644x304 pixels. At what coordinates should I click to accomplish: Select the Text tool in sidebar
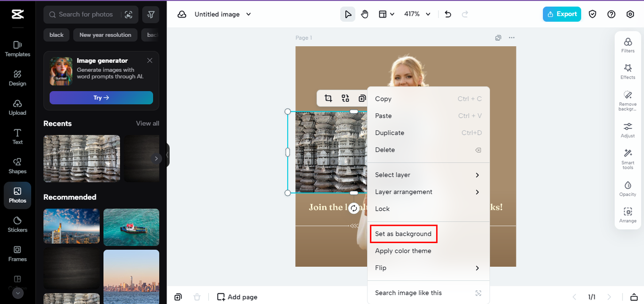pos(17,137)
